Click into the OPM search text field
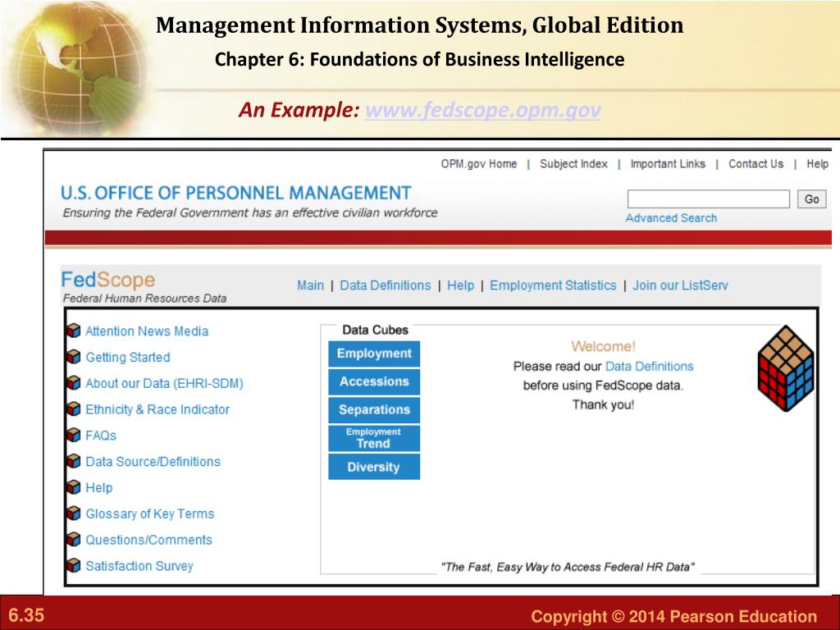 (x=708, y=199)
